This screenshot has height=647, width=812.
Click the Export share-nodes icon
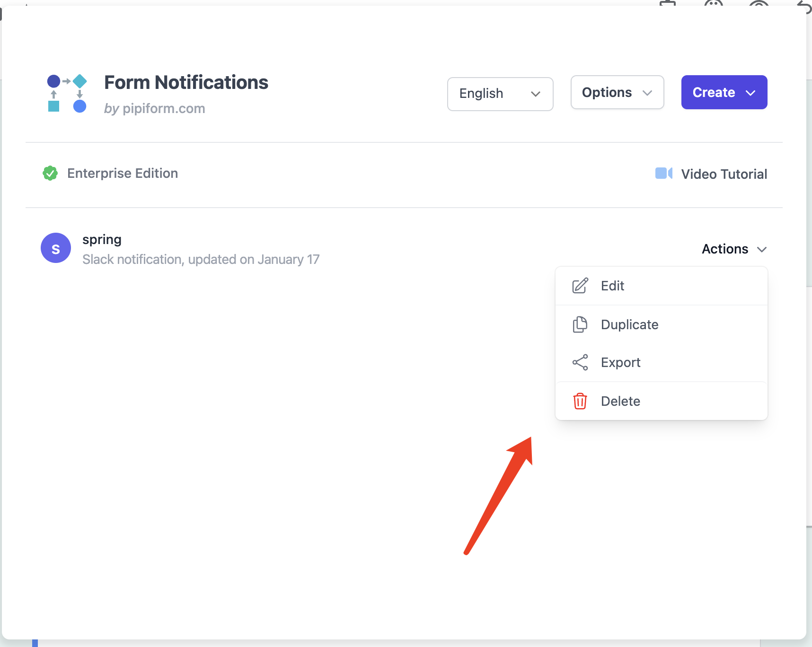[x=580, y=362]
